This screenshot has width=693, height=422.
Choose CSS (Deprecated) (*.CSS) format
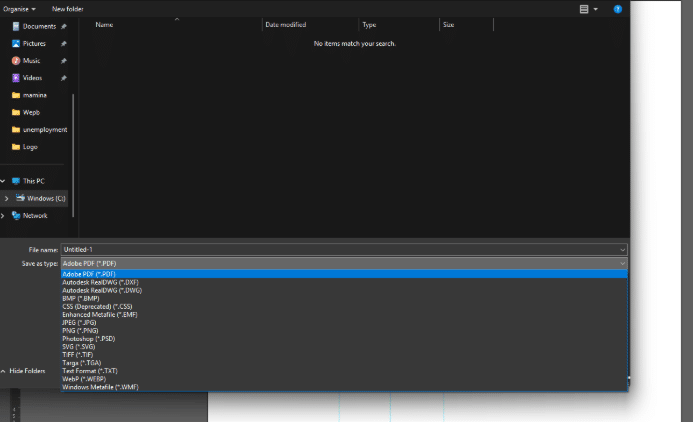pos(344,306)
